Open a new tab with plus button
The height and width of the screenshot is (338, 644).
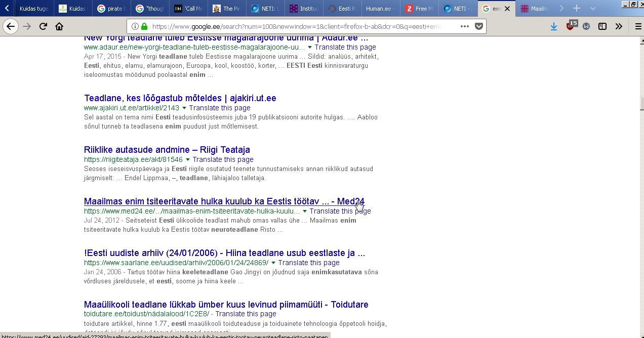[576, 9]
